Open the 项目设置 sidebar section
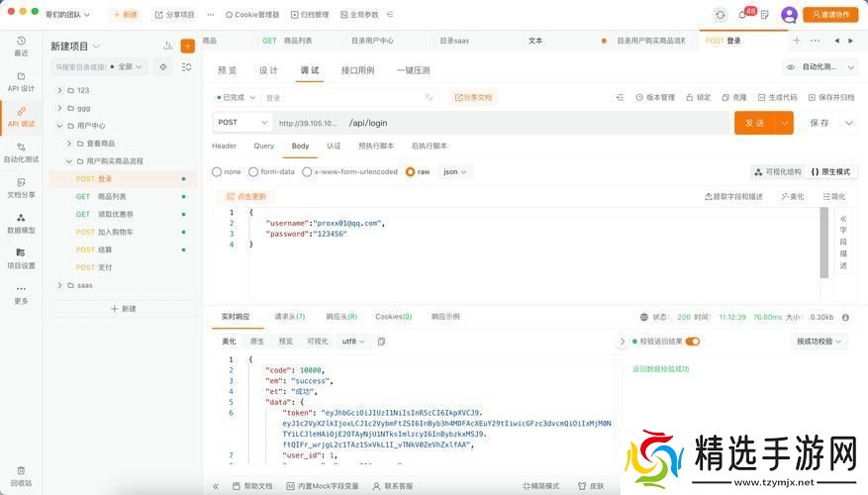The width and height of the screenshot is (868, 495). coord(21,258)
